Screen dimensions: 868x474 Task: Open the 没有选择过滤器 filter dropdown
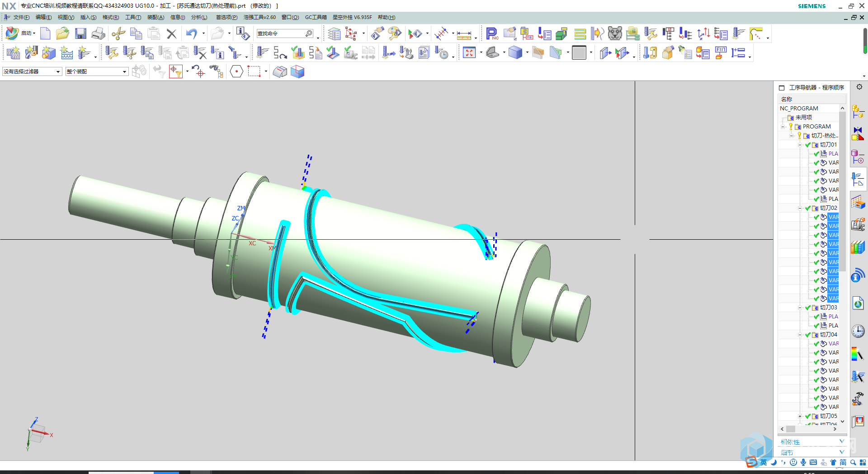(x=32, y=71)
